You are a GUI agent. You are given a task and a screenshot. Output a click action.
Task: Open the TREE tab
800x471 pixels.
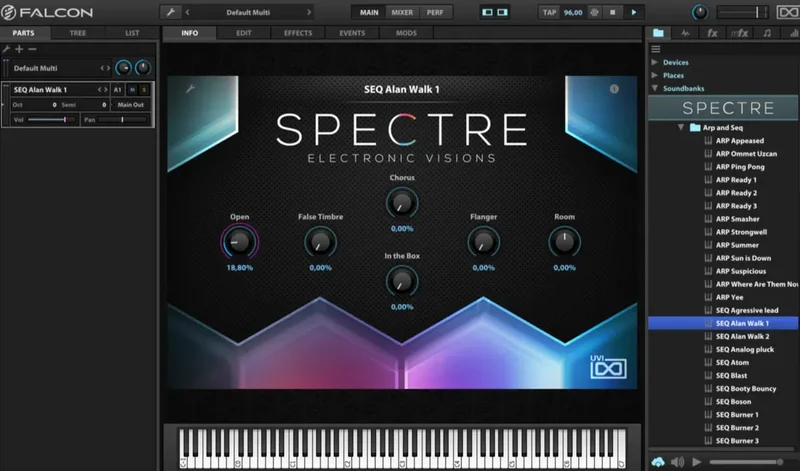click(78, 33)
